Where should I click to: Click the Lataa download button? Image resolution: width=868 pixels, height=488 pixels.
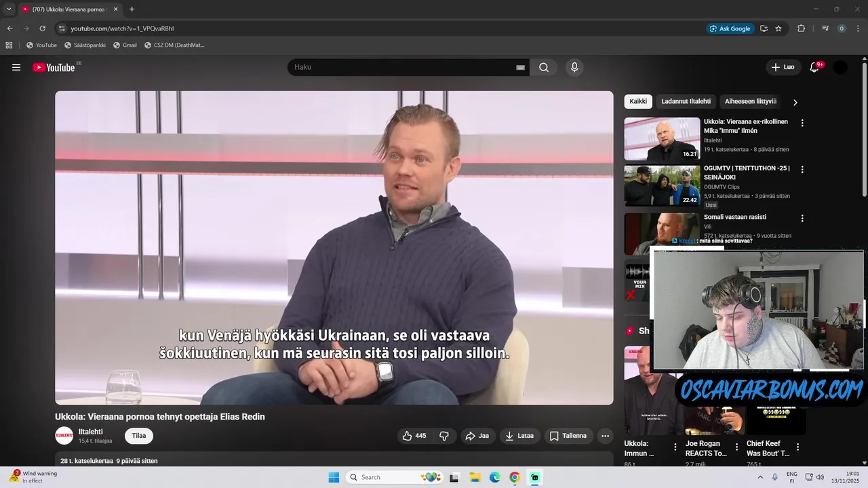[519, 436]
